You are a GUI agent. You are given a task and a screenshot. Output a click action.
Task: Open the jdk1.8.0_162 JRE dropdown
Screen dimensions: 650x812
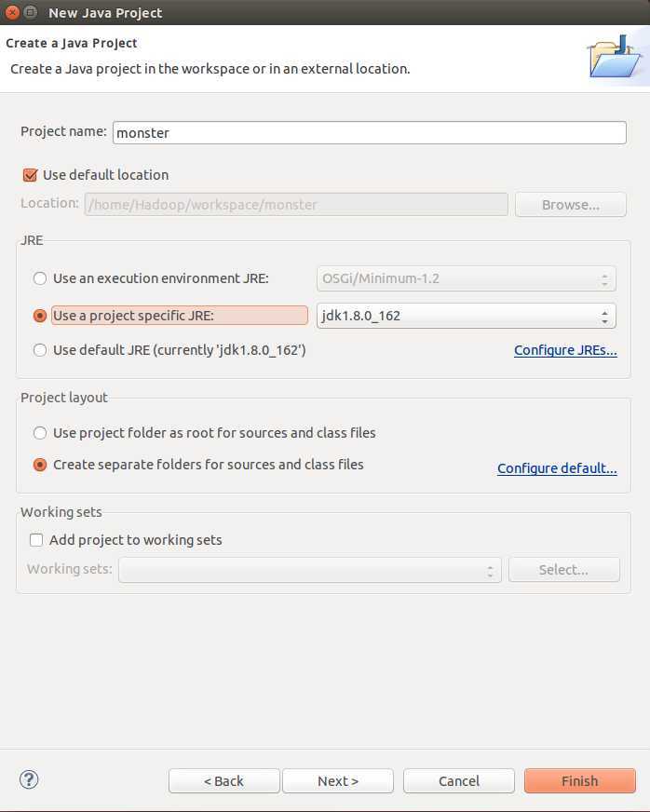click(466, 316)
